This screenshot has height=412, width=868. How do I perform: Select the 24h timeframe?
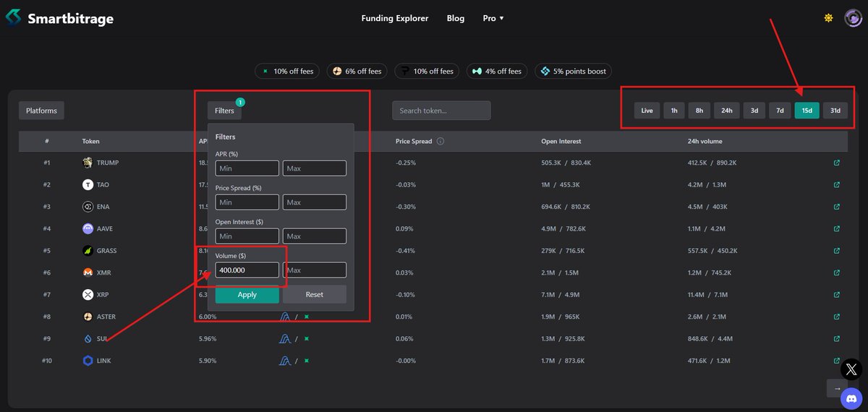point(726,111)
